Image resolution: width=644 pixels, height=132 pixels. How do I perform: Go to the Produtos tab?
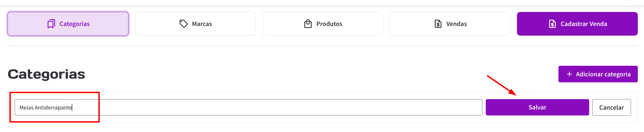click(322, 24)
